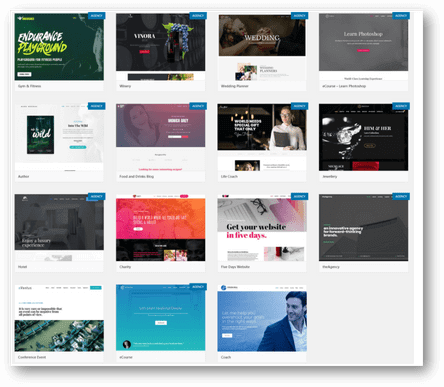This screenshot has width=444, height=387.
Task: Open the Conference Event template thumbnail
Action: pos(59,318)
